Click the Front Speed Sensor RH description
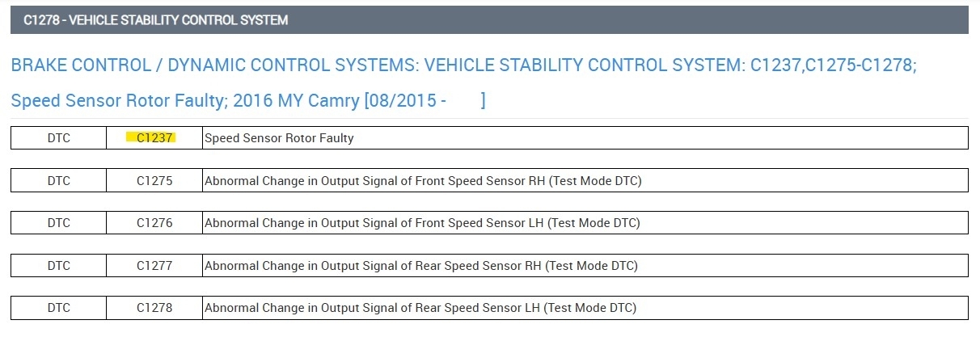 (x=423, y=181)
